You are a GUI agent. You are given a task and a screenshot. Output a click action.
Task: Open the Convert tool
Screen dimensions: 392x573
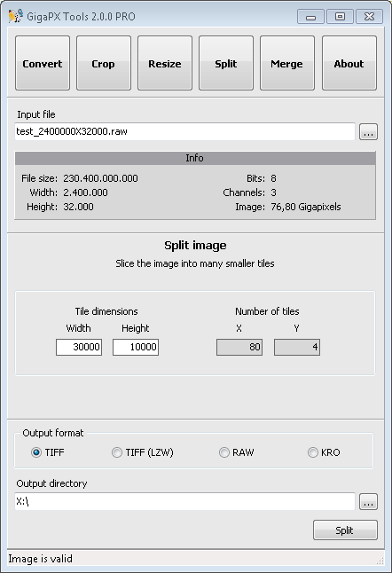coord(43,63)
